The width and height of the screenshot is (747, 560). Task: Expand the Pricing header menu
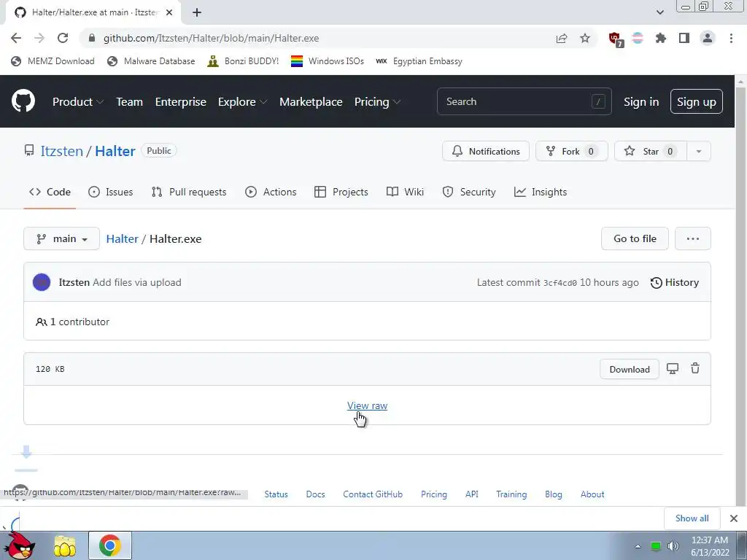coord(377,101)
